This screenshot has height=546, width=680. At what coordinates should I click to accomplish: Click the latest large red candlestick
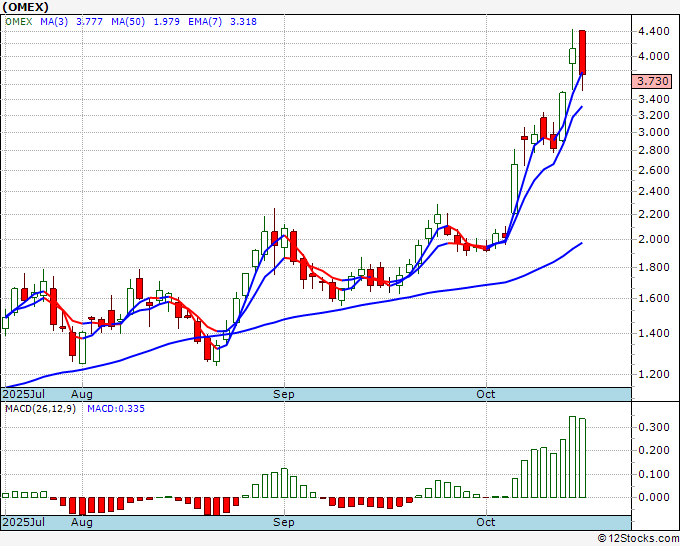click(582, 52)
